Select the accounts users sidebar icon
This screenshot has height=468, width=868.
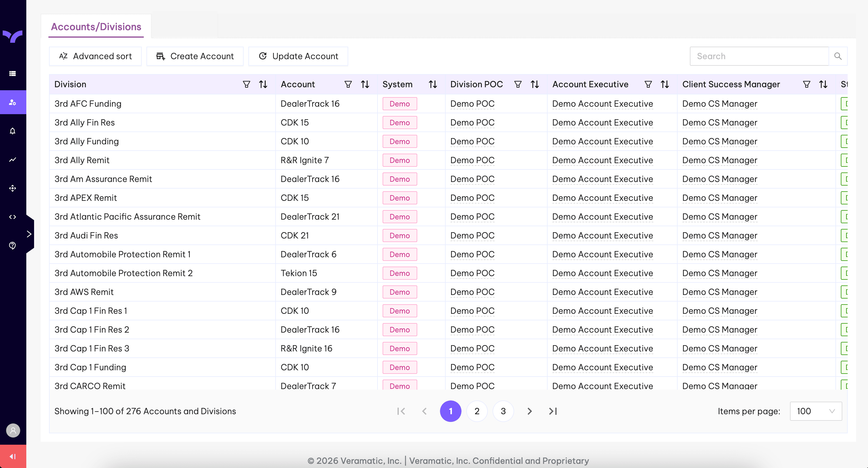[13, 103]
